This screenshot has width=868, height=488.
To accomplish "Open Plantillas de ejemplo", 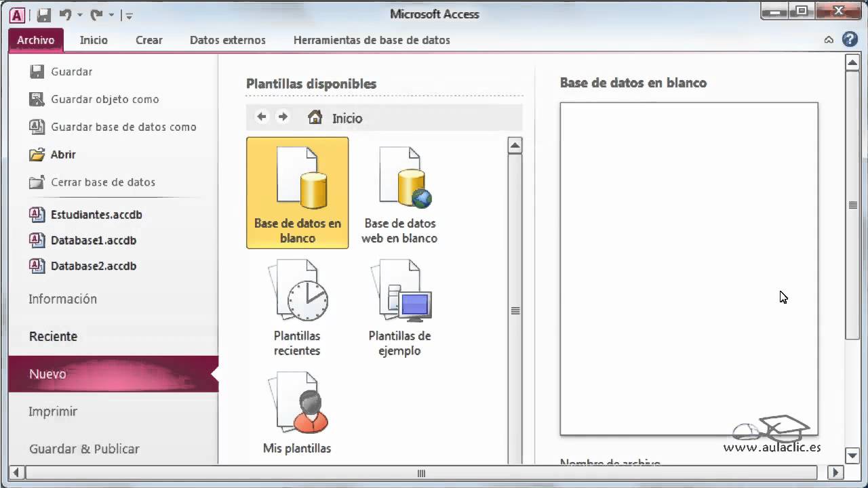I will click(x=399, y=308).
